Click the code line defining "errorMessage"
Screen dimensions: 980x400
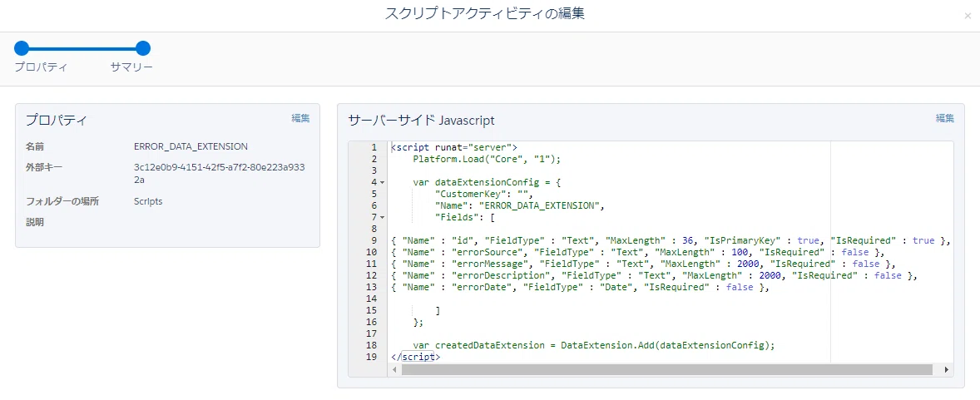643,264
